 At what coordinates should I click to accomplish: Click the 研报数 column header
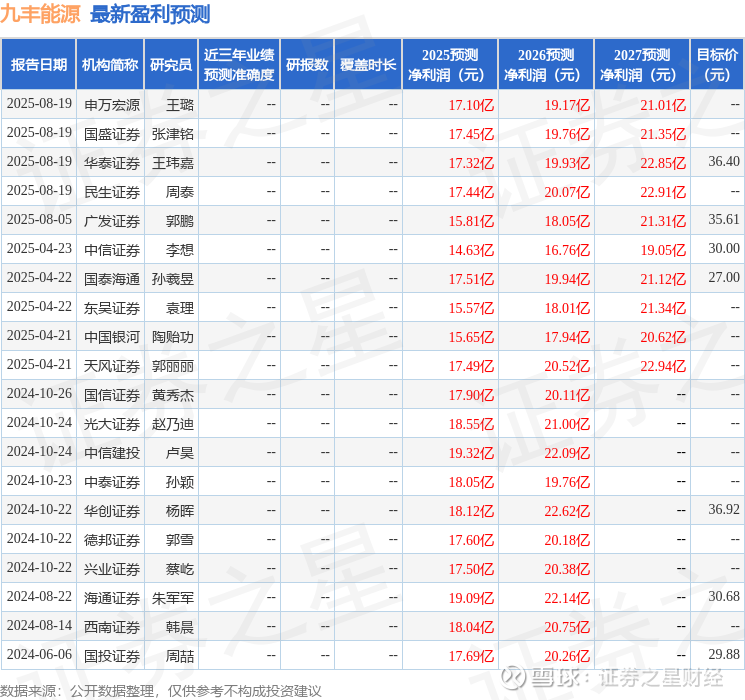pos(307,65)
